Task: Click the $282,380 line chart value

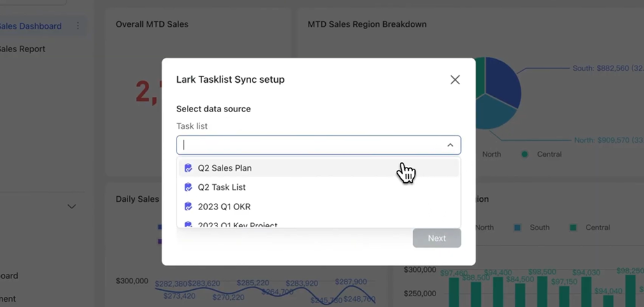Action: click(x=171, y=283)
